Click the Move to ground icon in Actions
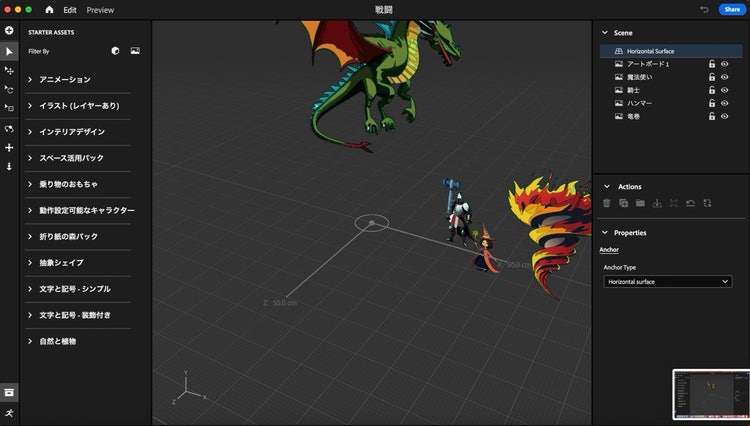Screen dimensions: 750x426 pos(657,203)
